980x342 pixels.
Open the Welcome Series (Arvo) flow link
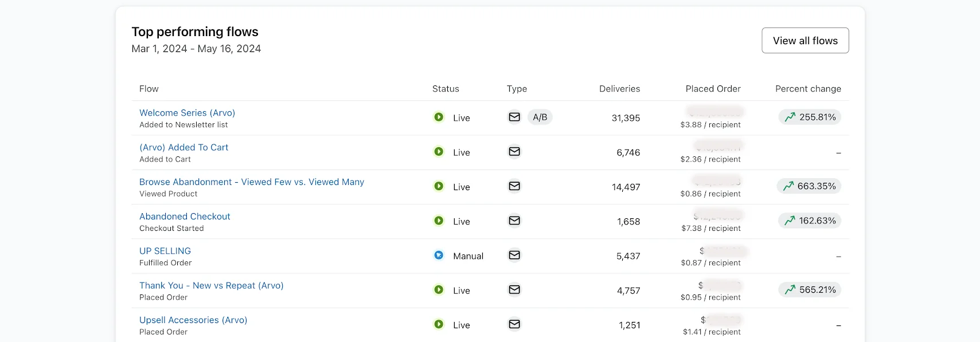pyautogui.click(x=187, y=113)
